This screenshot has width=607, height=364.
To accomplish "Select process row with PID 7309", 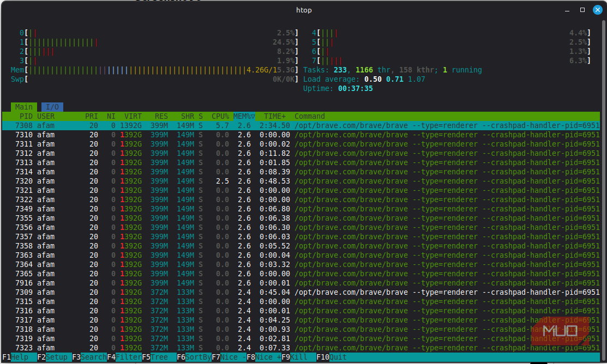I will [x=301, y=292].
